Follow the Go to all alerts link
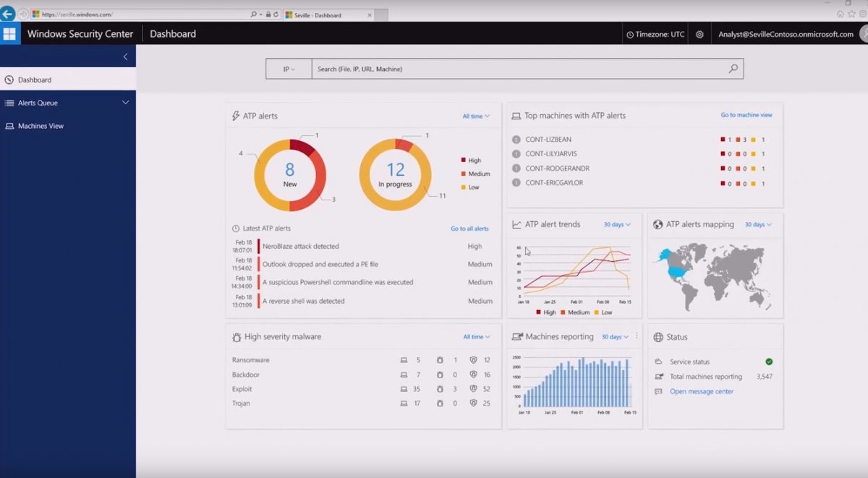Viewport: 868px width, 478px height. click(469, 229)
